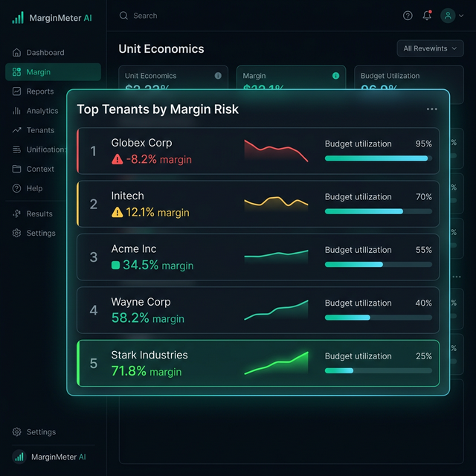The height and width of the screenshot is (476, 476).
Task: Open the Stark Industries tenant row
Action: click(x=258, y=364)
